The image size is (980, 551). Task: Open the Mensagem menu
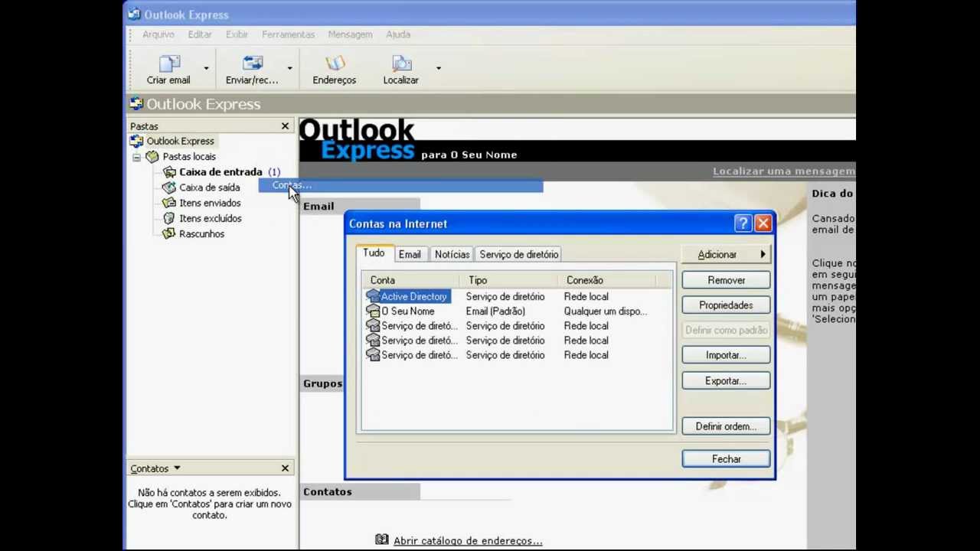pos(350,34)
